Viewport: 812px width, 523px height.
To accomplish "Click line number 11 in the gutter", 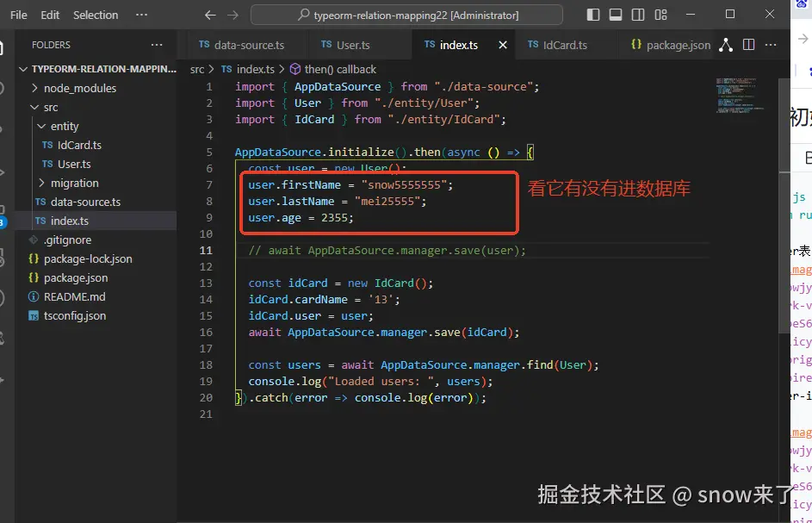I will point(206,251).
